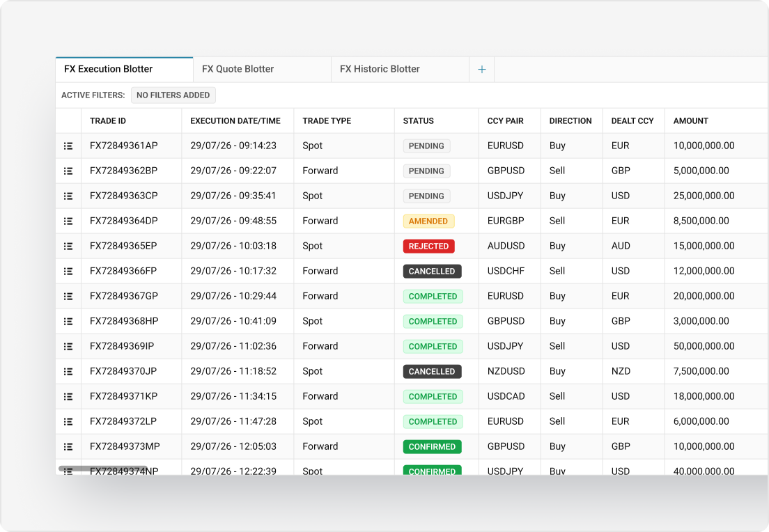Screen dimensions: 769x532
Task: Click PENDING status badge for FX72849363CP
Action: coord(427,196)
